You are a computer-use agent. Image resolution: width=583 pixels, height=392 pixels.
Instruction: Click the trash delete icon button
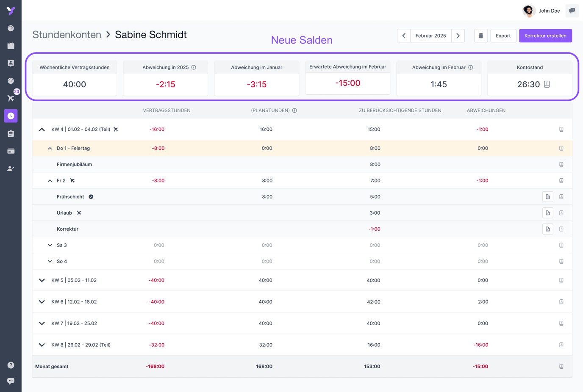(480, 36)
